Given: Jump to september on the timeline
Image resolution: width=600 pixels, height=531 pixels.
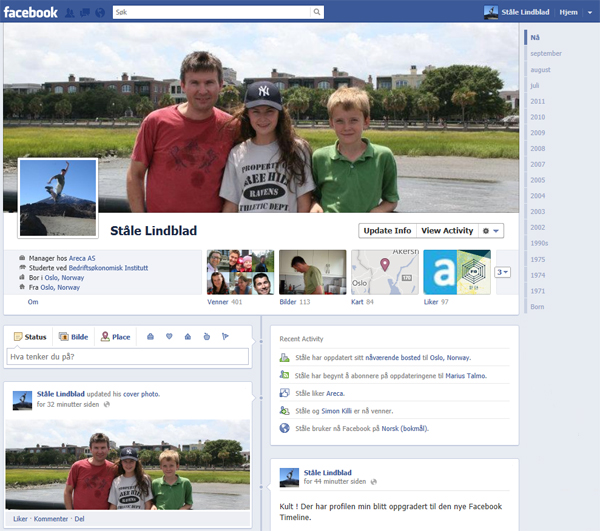Looking at the screenshot, I should pos(546,54).
